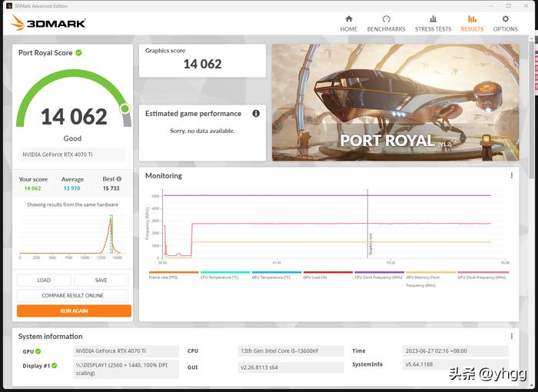This screenshot has width=538, height=392.
Task: Toggle Frame rate (FPS) legend series
Action: point(174,275)
